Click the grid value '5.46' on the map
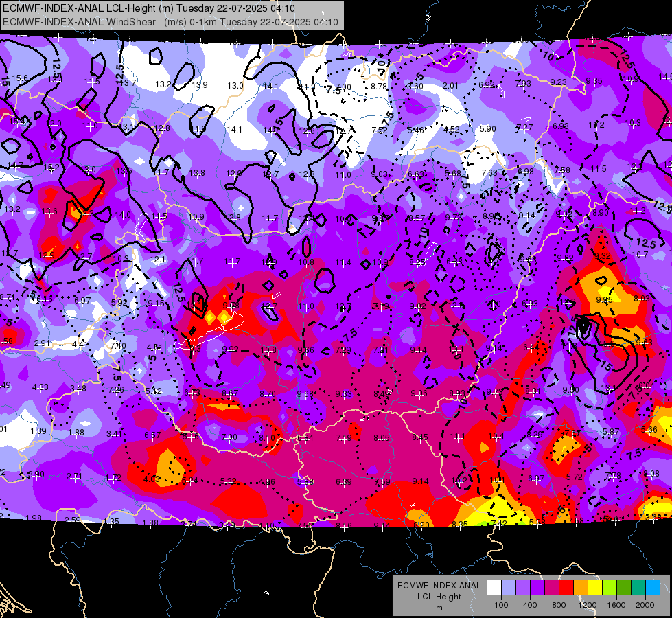This screenshot has height=618, width=672. click(416, 130)
